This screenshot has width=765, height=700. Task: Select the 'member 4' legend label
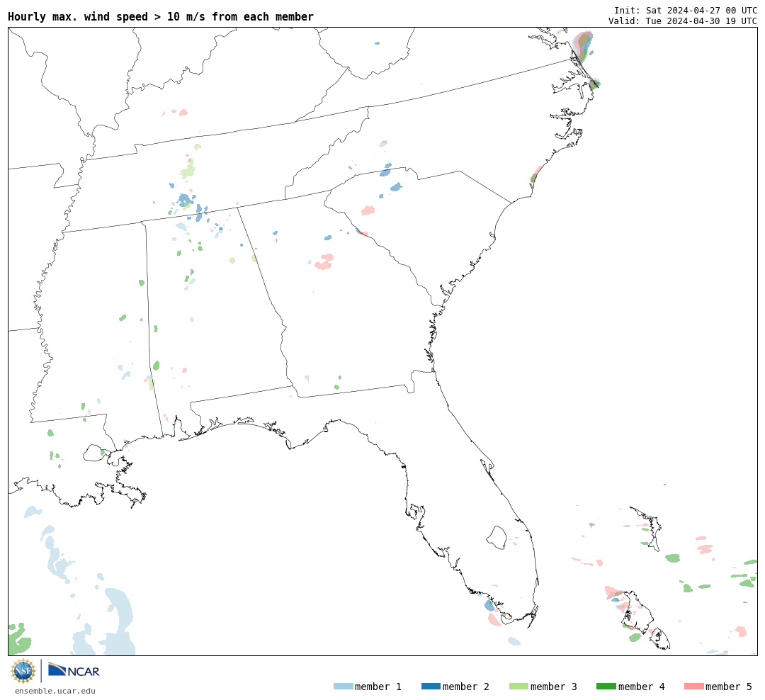pos(642,687)
